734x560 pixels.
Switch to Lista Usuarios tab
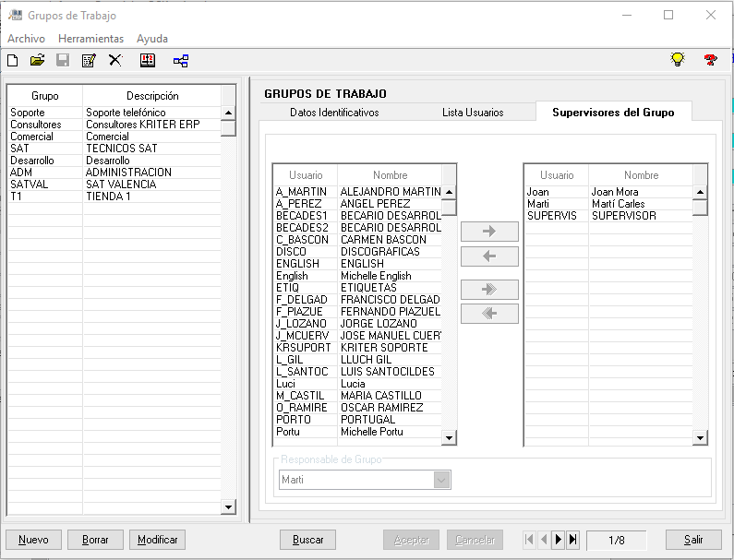(473, 113)
